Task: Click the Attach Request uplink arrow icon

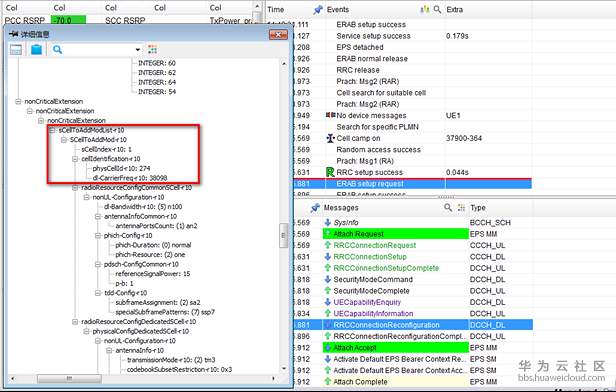Action: (328, 234)
